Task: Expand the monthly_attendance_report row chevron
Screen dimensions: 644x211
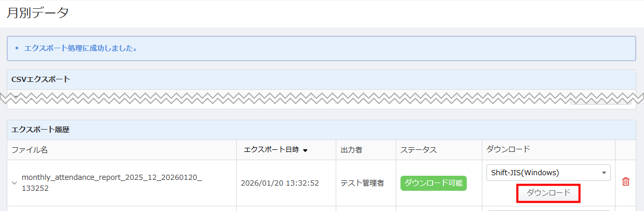Action: [x=15, y=182]
